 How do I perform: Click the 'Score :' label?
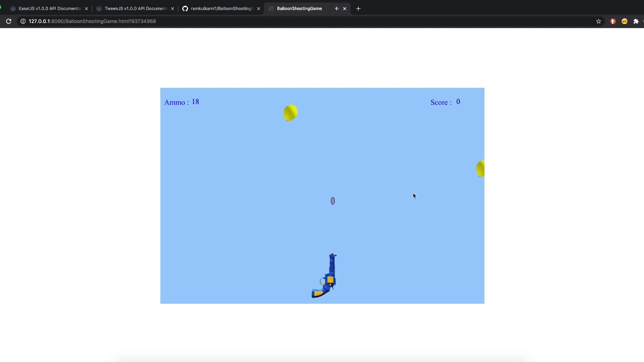(441, 103)
